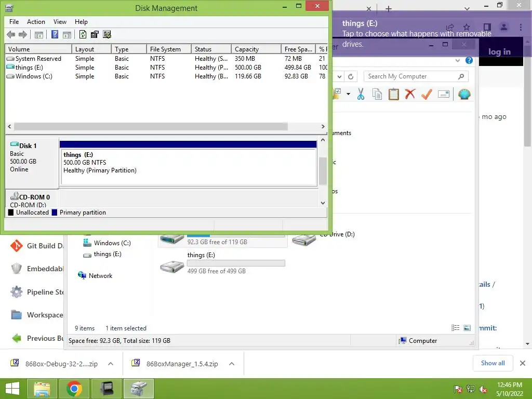Image resolution: width=532 pixels, height=399 pixels.
Task: Open the Windows Start button
Action: (12, 389)
